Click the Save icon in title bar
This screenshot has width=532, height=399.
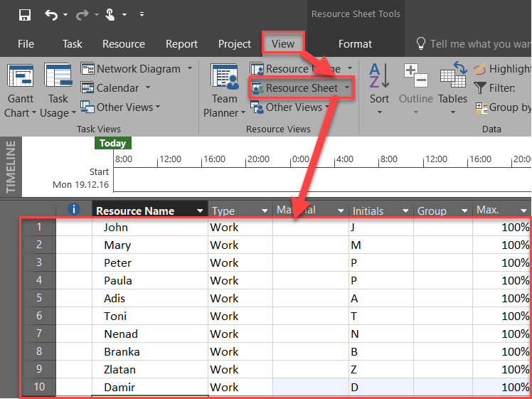click(x=25, y=15)
